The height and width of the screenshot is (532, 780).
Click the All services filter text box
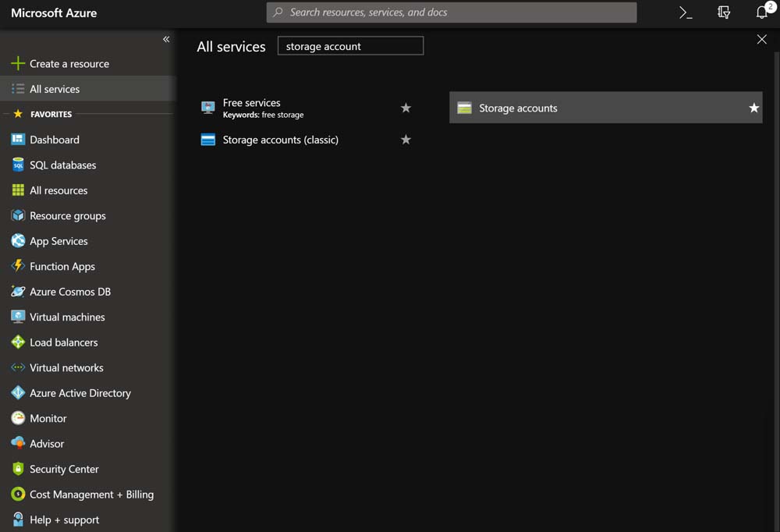[x=350, y=46]
